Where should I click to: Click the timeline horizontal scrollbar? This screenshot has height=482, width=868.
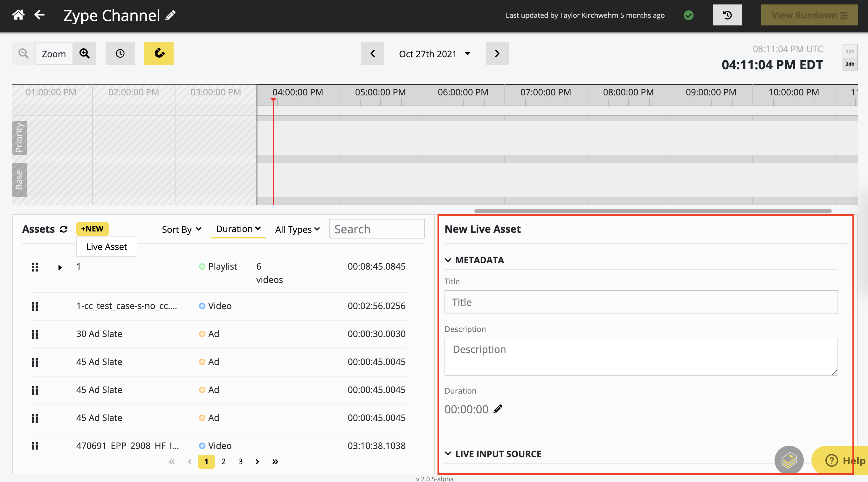(x=653, y=211)
